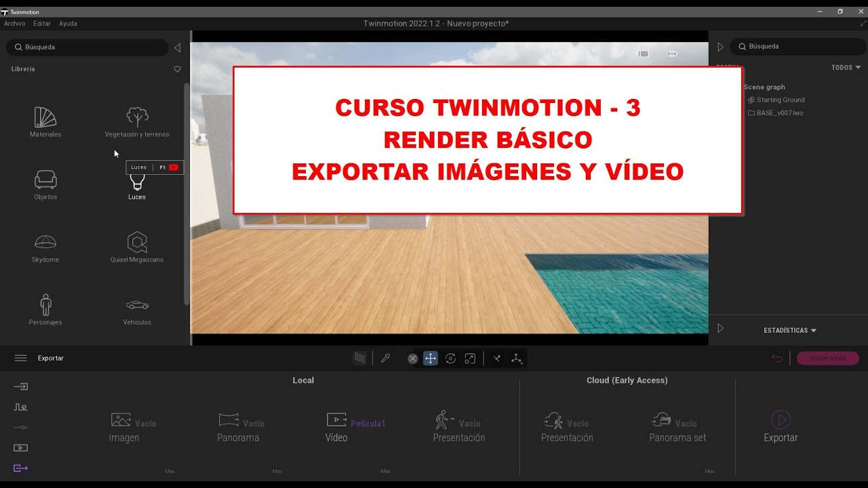Select the Import icon in the bottom-left dock
Image resolution: width=868 pixels, height=488 pixels.
21,386
